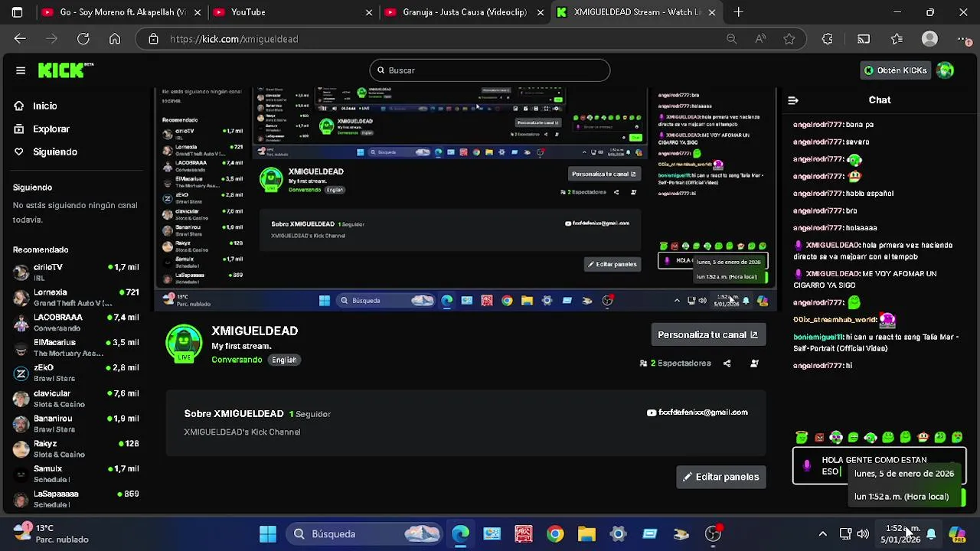980x551 pixels.
Task: Open Explorar in the Kick sidebar
Action: [51, 129]
